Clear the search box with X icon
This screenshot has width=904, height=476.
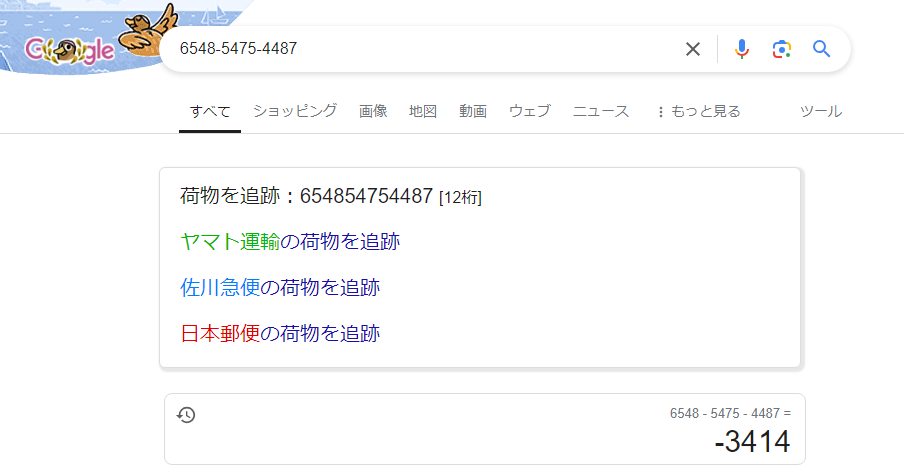693,49
